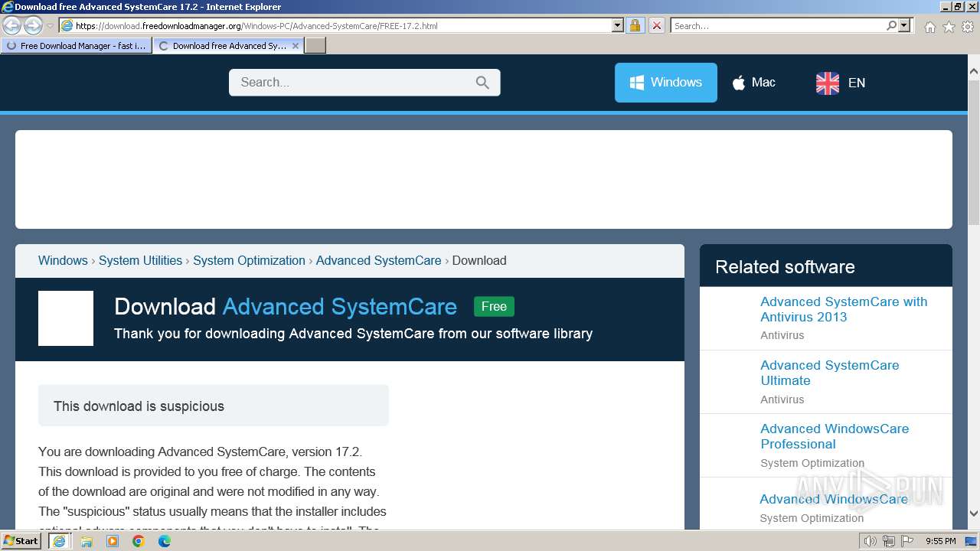Click the Internet Explorer search box
Screen dimensions: 980x551
tap(777, 25)
